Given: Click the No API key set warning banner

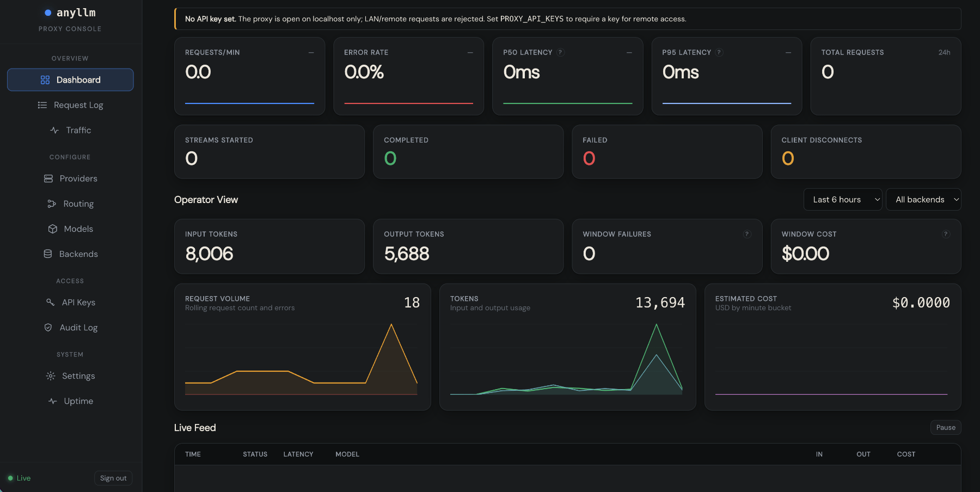Looking at the screenshot, I should [568, 19].
